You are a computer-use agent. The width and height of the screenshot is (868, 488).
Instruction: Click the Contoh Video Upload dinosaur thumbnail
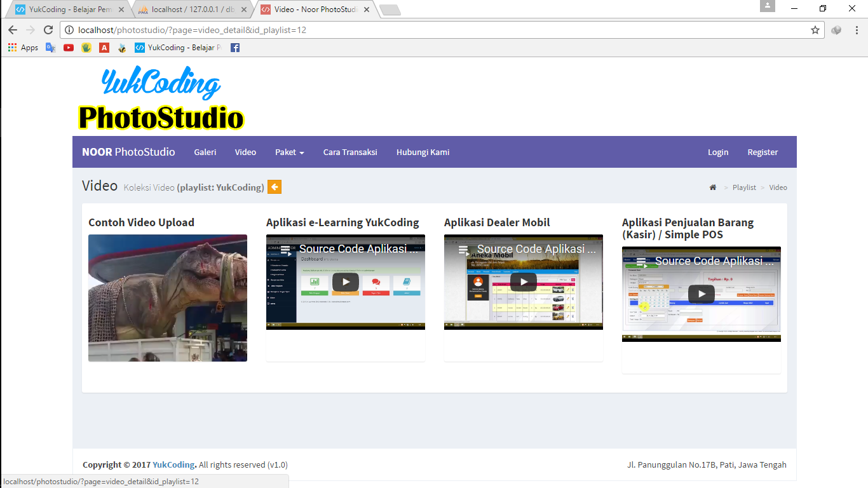click(167, 298)
